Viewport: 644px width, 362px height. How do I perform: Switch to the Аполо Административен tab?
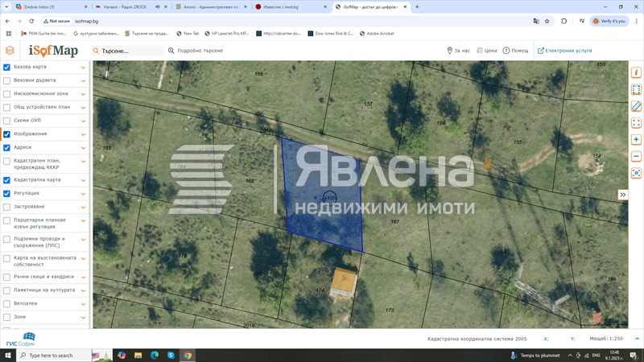click(x=210, y=7)
